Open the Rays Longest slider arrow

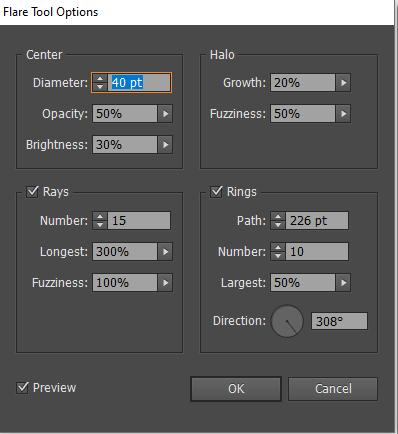(x=165, y=252)
